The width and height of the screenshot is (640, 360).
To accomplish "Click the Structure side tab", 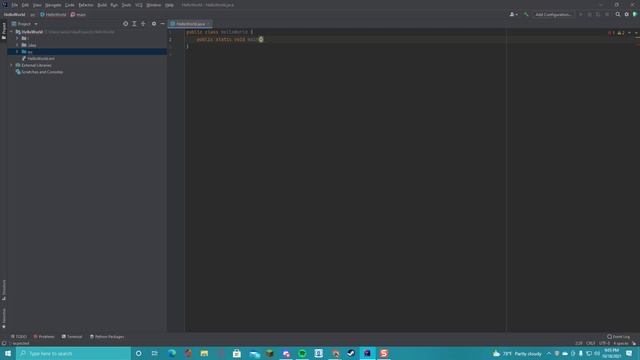I will pos(4,290).
